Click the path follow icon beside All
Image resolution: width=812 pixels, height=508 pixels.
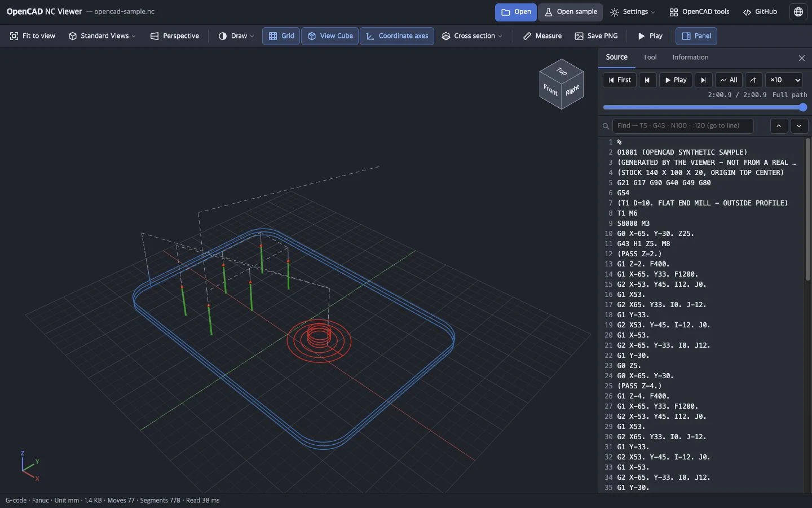753,80
